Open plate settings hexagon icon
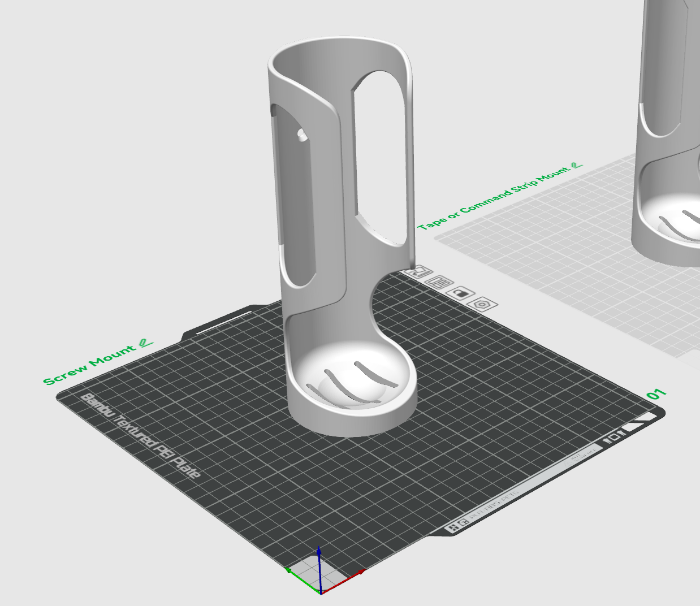This screenshot has height=606, width=700. (x=482, y=304)
